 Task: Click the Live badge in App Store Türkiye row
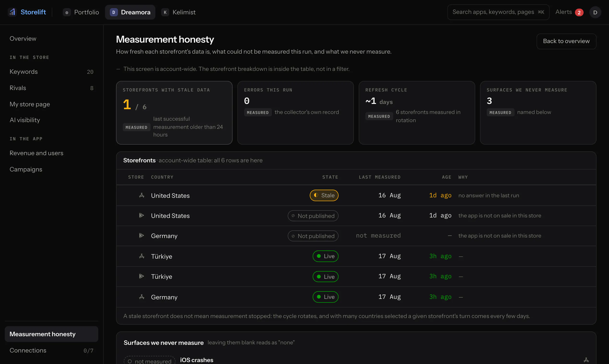(326, 256)
